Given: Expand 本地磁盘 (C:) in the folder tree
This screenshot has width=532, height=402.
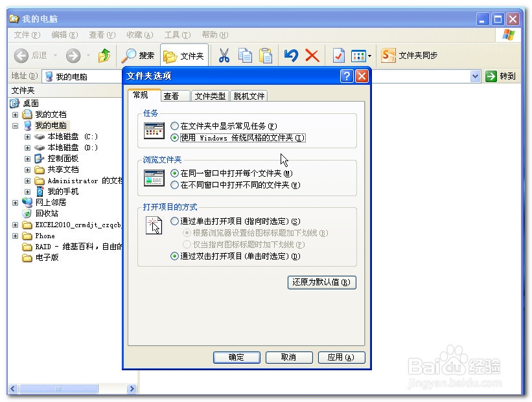Looking at the screenshot, I should (27, 137).
